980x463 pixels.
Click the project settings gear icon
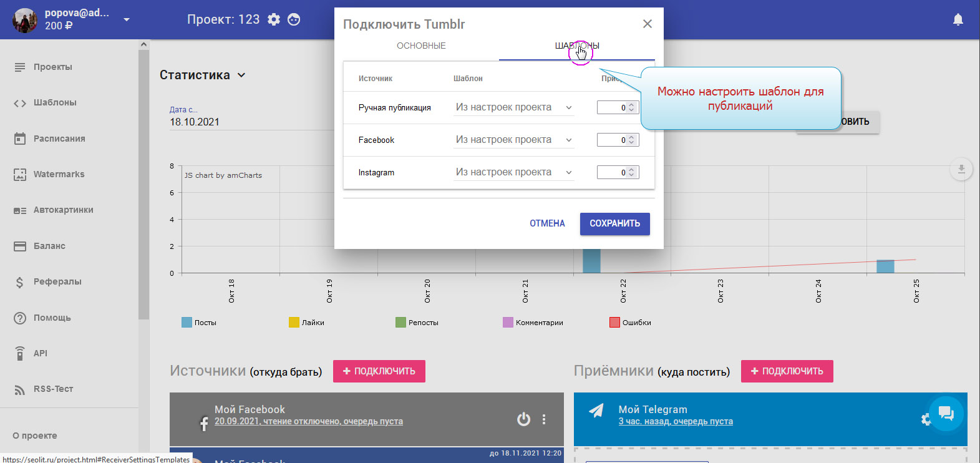[274, 19]
